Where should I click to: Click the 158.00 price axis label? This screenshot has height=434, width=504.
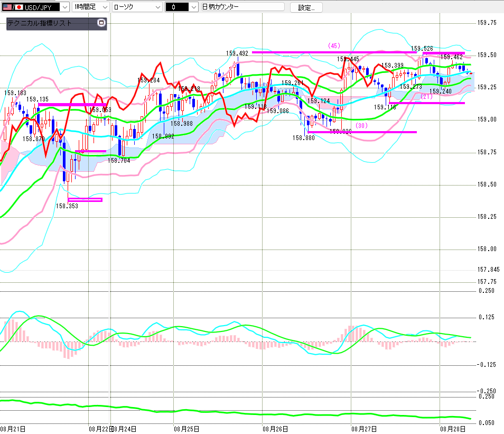click(487, 249)
